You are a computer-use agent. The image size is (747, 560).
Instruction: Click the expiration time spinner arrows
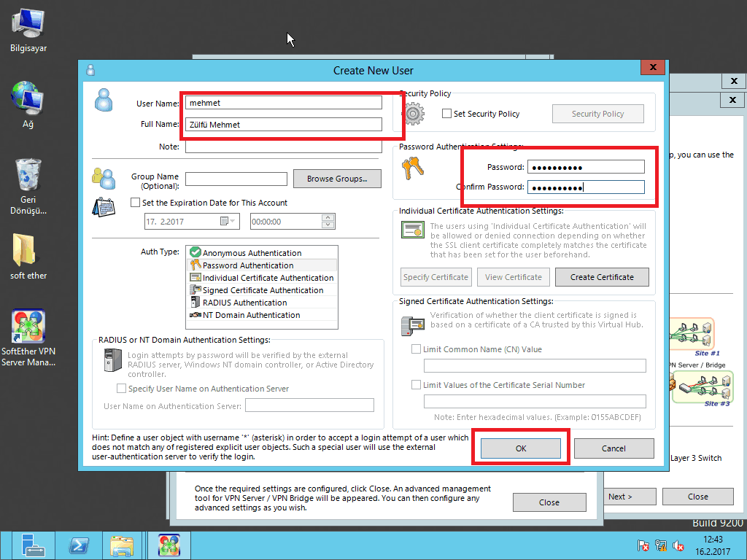point(328,221)
